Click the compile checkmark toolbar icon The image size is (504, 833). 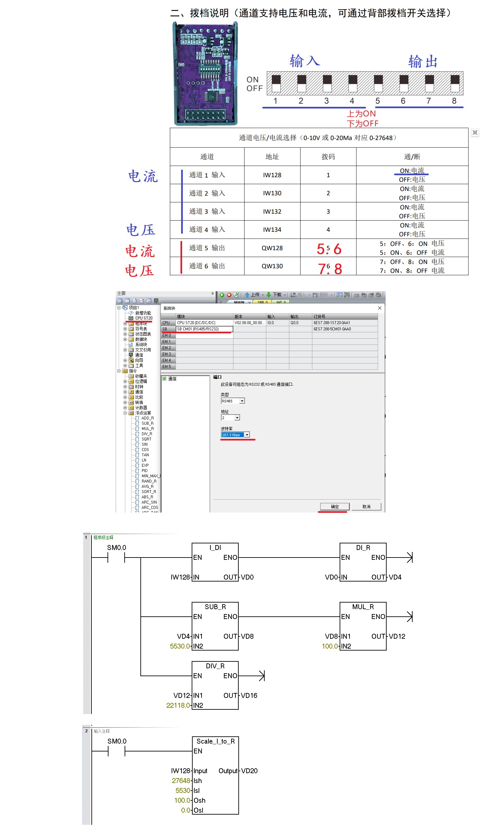click(236, 295)
